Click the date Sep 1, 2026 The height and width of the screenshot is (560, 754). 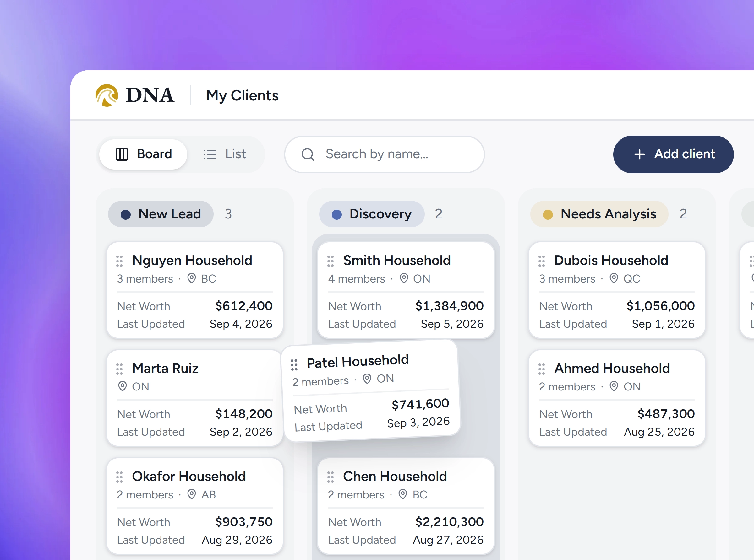(x=663, y=324)
